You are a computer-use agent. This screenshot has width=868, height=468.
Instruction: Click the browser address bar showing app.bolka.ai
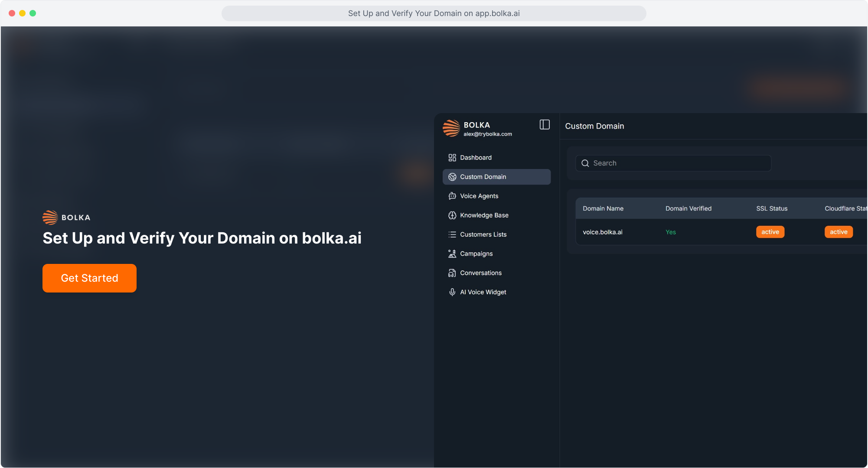coord(434,13)
